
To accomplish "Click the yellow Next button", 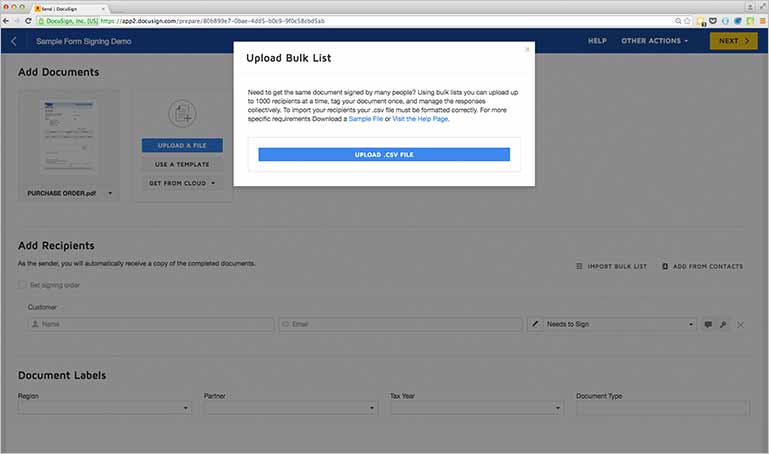I will (x=733, y=41).
